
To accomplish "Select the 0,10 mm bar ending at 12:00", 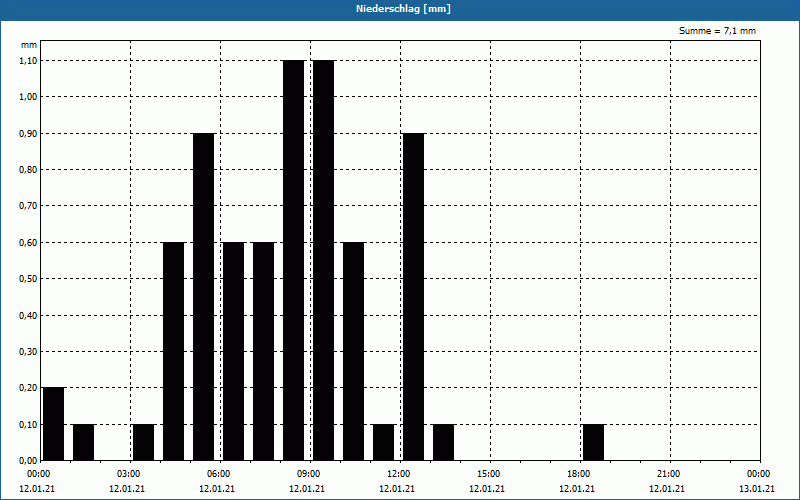I will click(384, 442).
